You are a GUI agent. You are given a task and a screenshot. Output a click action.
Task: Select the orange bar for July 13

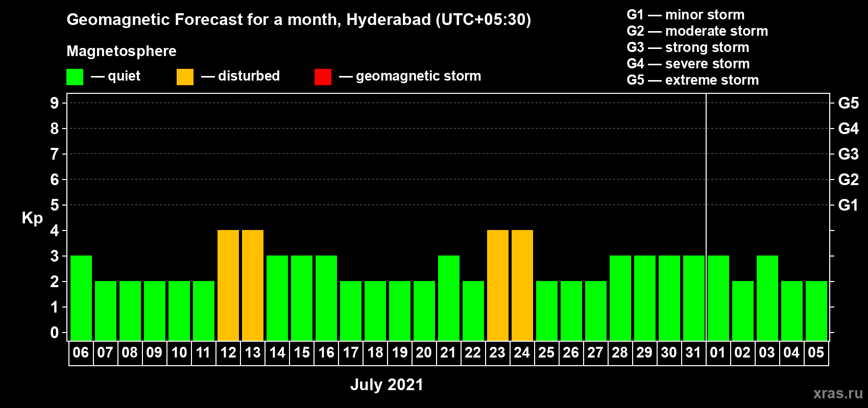(253, 285)
